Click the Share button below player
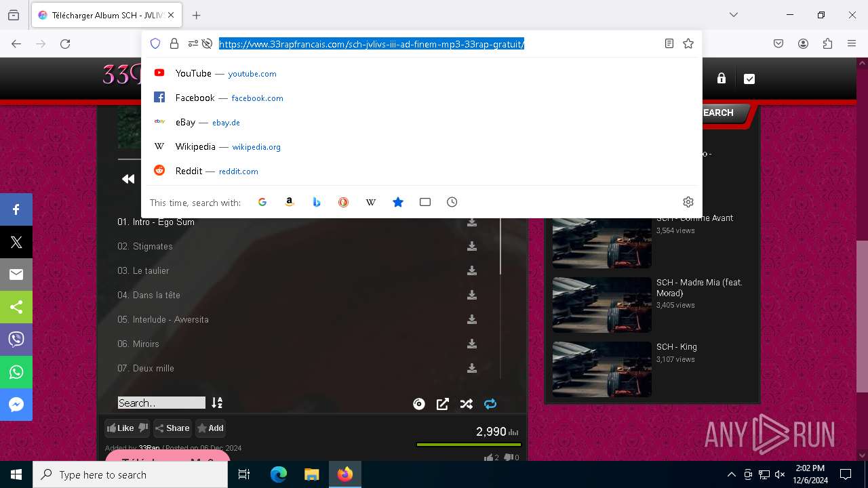The height and width of the screenshot is (488, 868). pos(172,428)
